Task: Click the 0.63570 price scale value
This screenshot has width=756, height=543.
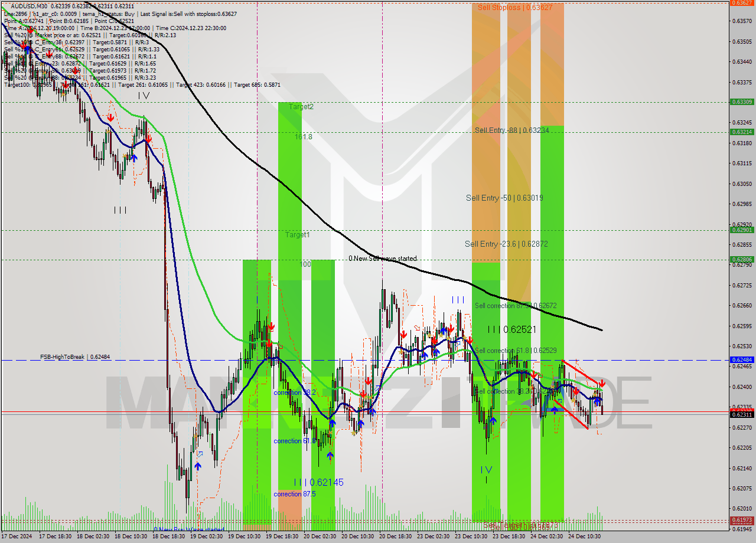Action: (x=741, y=21)
